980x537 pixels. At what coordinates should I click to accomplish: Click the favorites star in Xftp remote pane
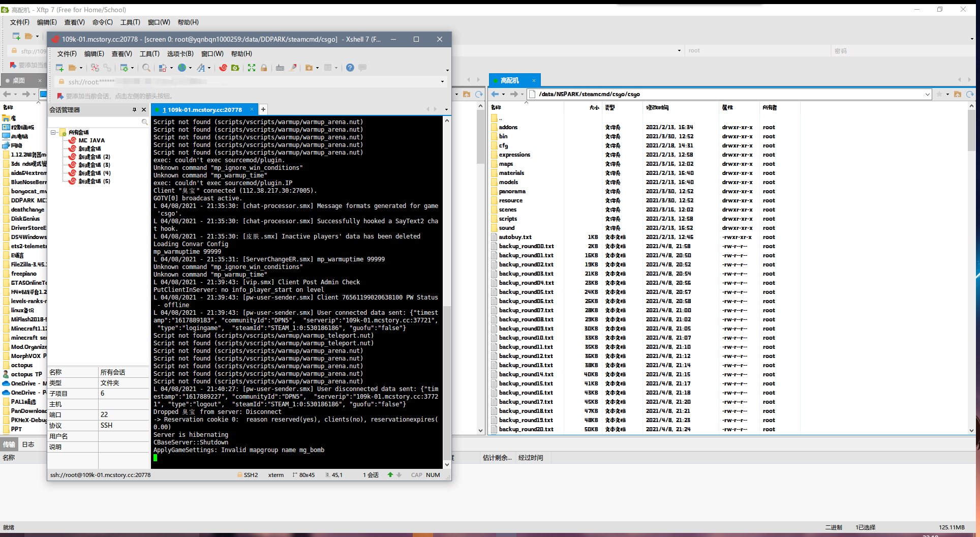coord(939,94)
